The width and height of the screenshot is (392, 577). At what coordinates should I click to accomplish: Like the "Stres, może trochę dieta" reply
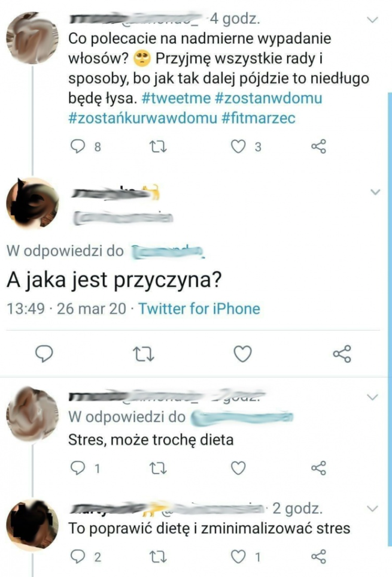238,468
